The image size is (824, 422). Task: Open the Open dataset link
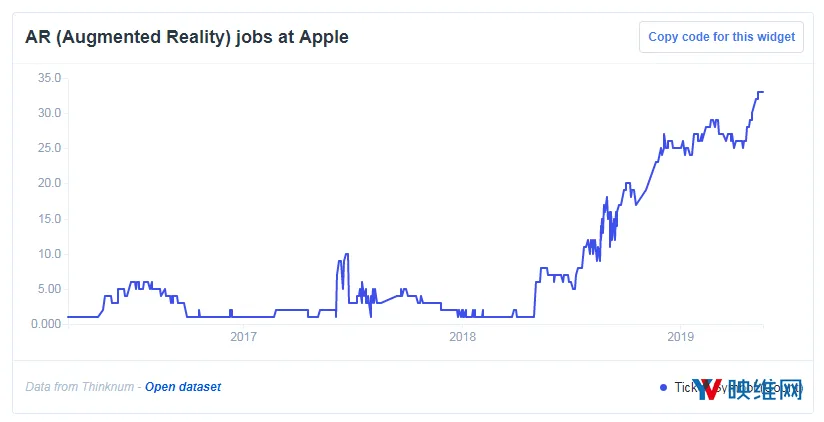pyautogui.click(x=183, y=387)
